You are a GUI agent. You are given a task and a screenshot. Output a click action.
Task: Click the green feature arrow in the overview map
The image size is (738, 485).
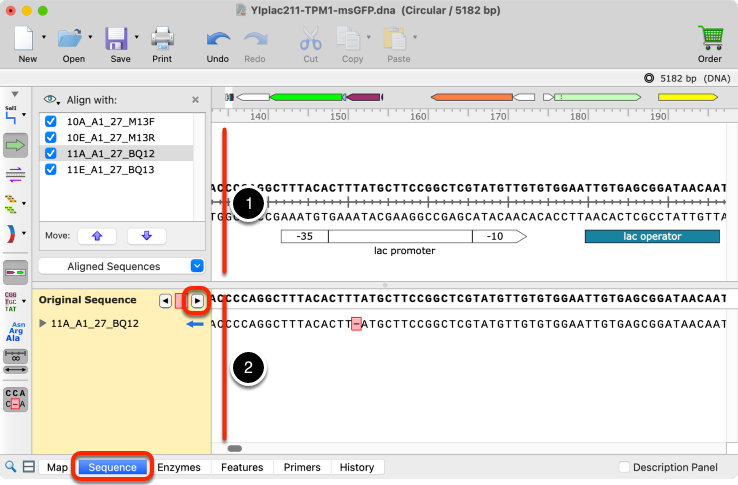(306, 97)
